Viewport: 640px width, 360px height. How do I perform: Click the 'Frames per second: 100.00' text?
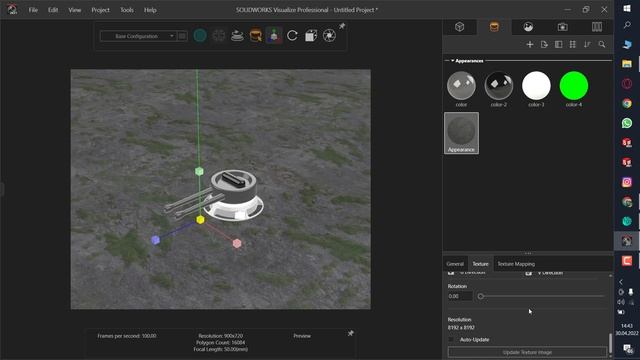[127, 336]
